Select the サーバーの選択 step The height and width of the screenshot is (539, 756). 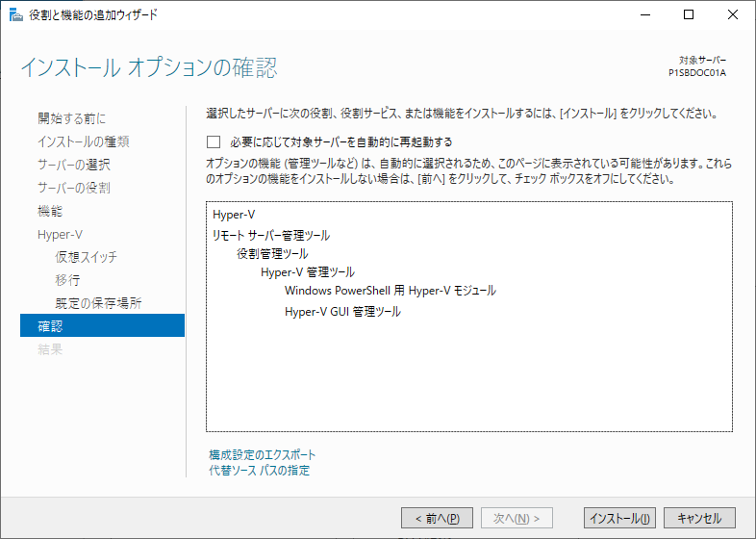74,165
